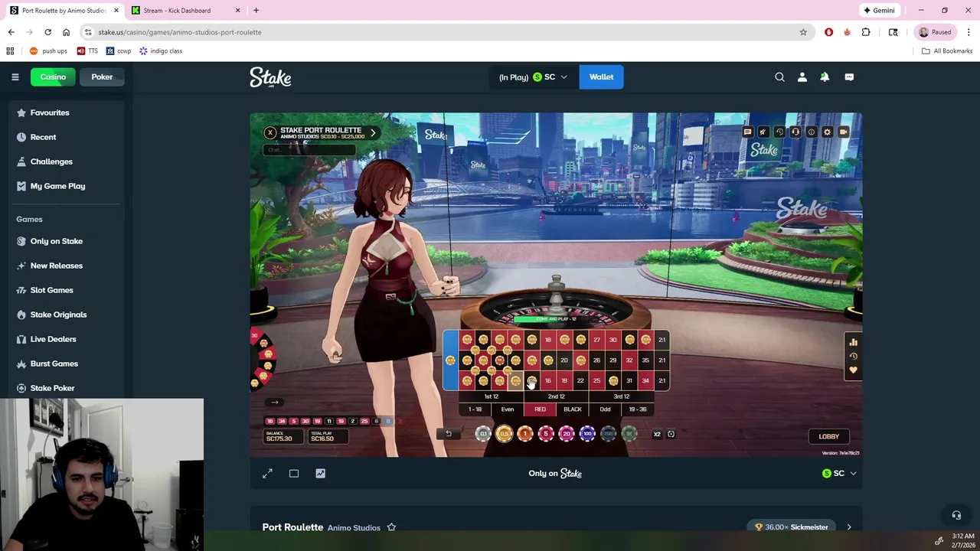Select the 250 value chip
This screenshot has height=551, width=980.
(609, 434)
